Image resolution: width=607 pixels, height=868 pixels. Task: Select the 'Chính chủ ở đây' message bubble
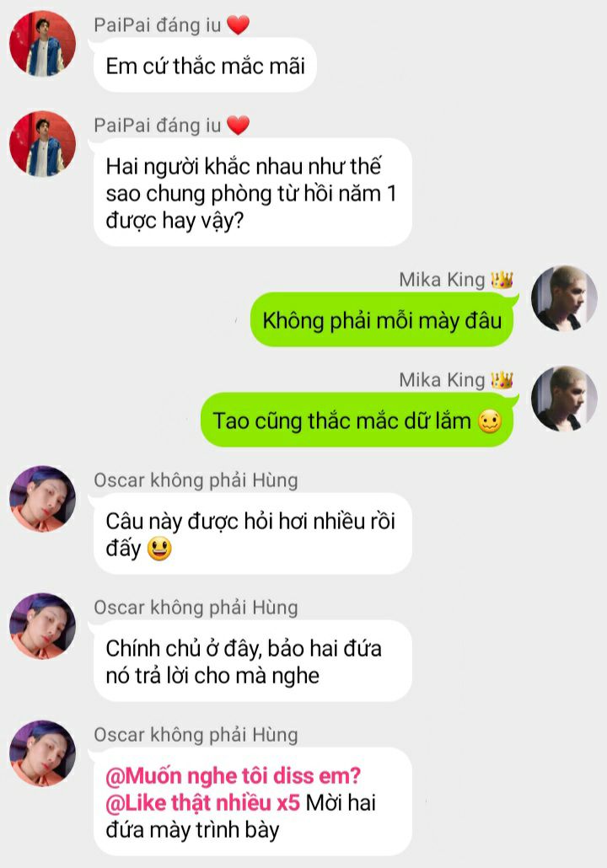click(253, 662)
